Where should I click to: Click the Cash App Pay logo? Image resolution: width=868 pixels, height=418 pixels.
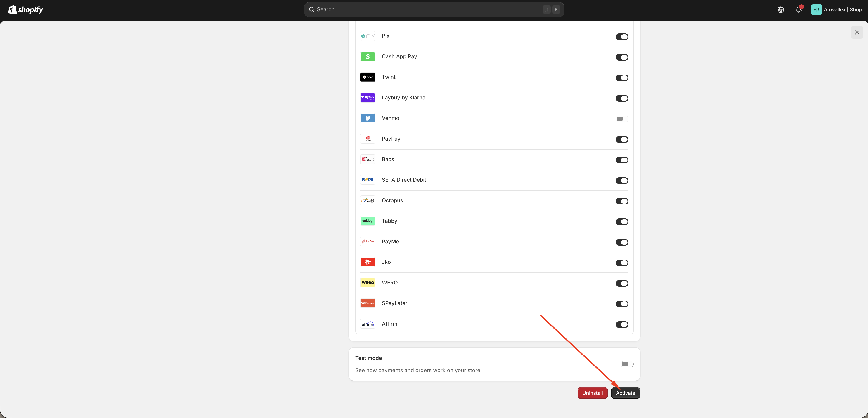click(368, 56)
